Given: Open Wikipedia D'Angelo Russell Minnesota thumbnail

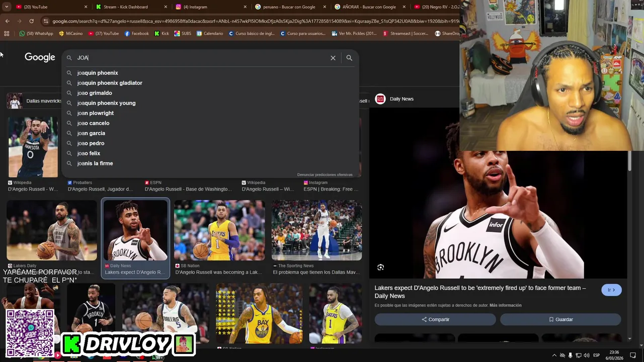Looking at the screenshot, I should [x=33, y=147].
